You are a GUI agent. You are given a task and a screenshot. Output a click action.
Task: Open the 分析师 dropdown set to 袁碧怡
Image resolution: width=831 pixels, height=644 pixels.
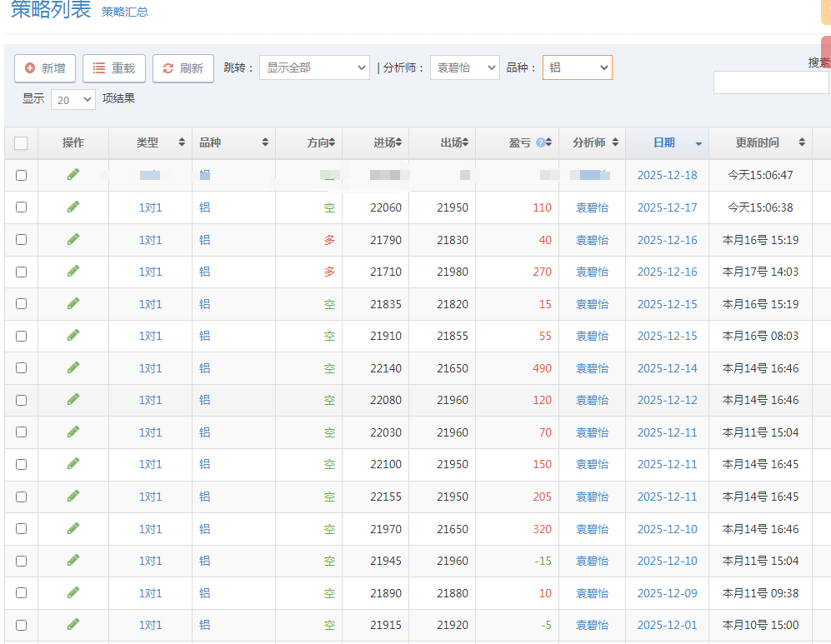(x=464, y=68)
